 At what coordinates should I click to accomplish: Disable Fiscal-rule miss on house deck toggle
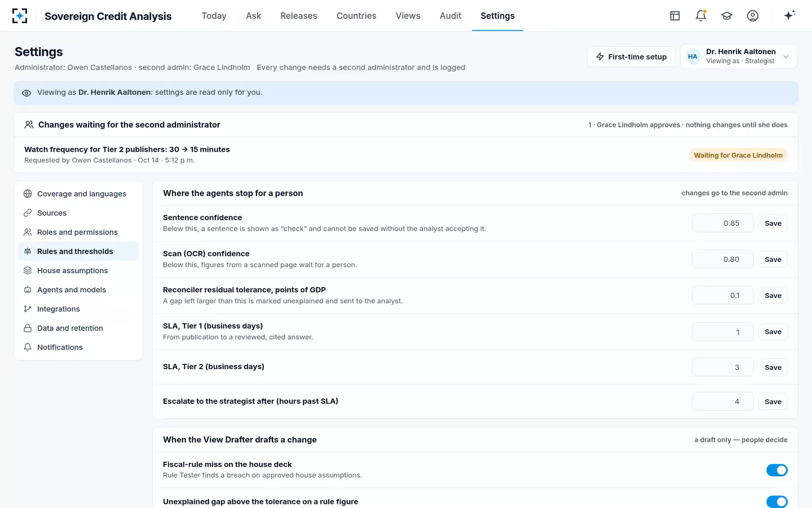point(776,470)
